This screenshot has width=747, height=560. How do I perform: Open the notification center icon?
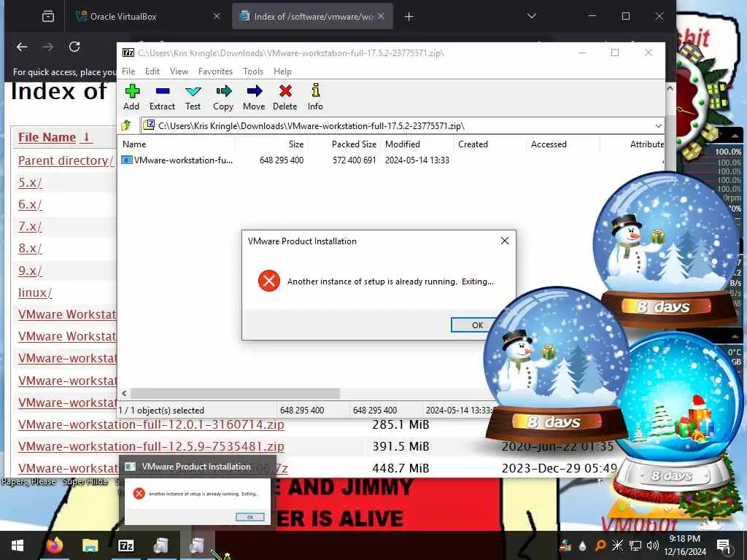coord(724,546)
